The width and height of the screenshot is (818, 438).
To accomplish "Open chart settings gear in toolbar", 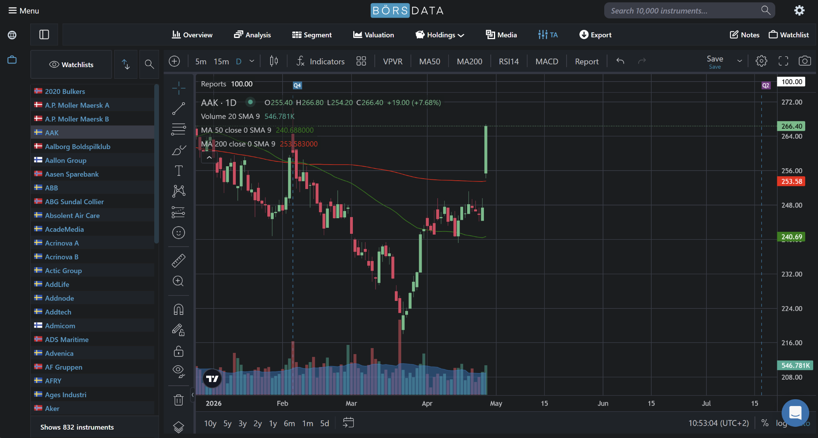I will coord(761,62).
